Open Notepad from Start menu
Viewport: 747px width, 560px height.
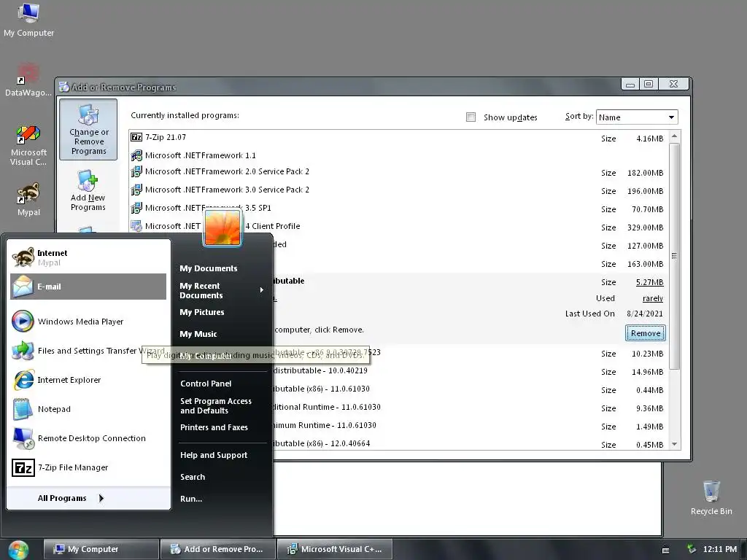[x=88, y=409]
